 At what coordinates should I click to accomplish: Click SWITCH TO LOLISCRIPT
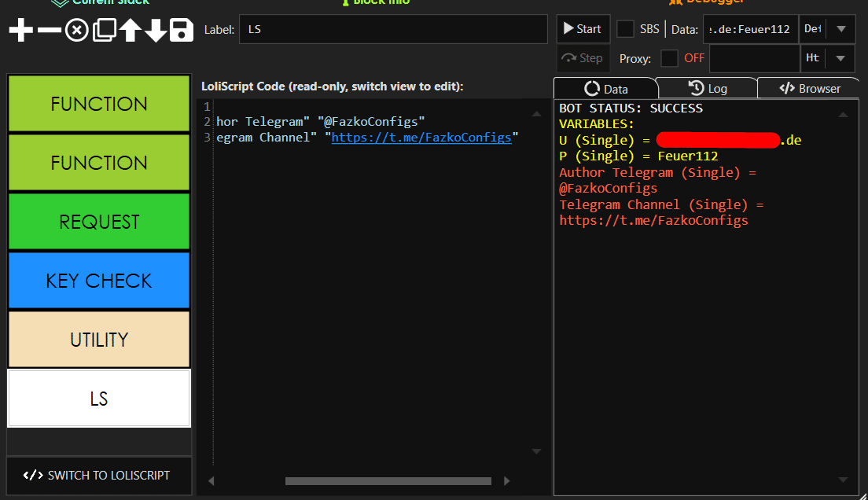98,476
